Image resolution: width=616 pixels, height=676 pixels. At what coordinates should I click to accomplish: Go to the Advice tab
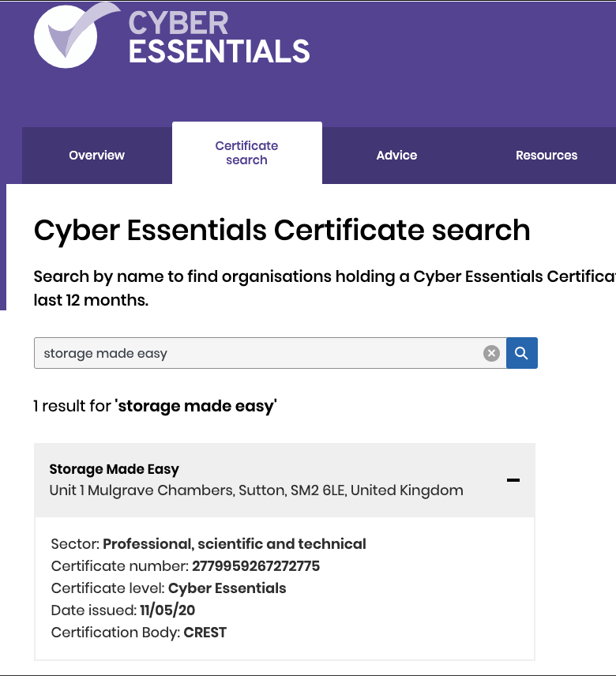[x=396, y=156]
